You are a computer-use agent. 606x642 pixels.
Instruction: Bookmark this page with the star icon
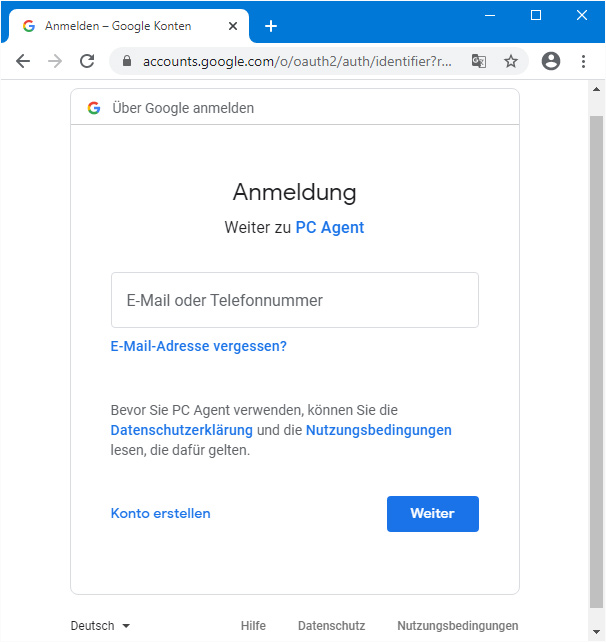coord(511,61)
